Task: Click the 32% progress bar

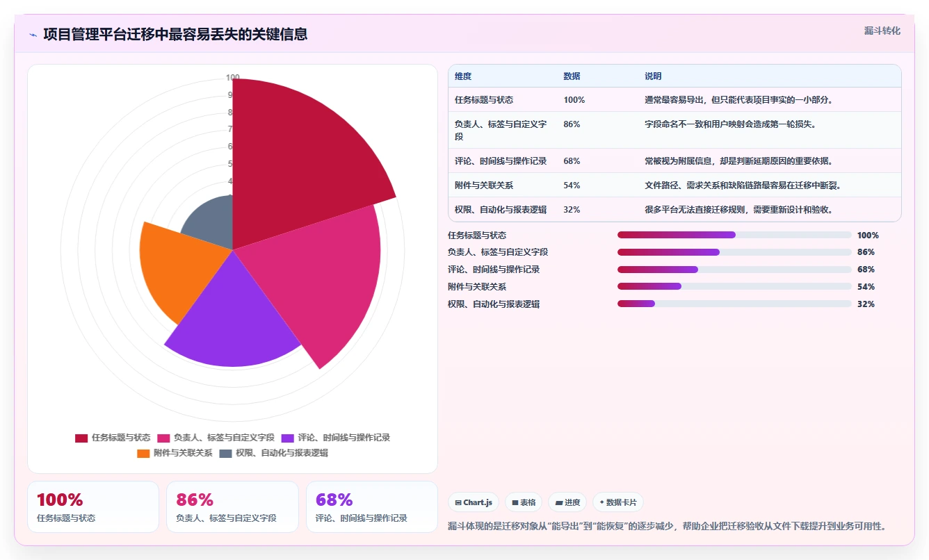Action: click(734, 304)
